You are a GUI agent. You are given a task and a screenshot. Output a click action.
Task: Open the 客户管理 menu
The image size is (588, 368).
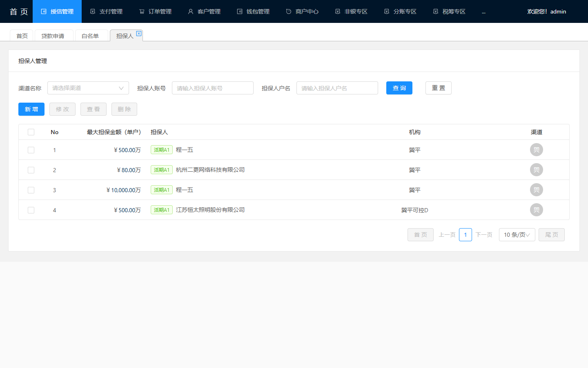click(x=204, y=11)
